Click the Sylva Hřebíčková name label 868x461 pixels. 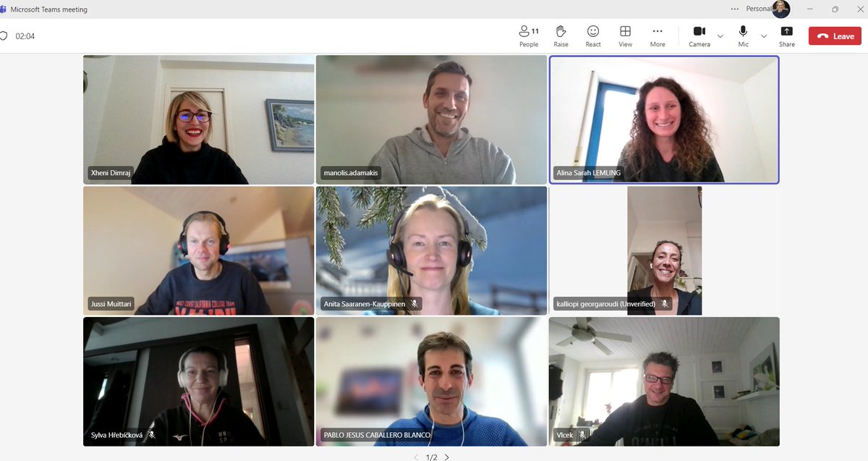click(116, 435)
